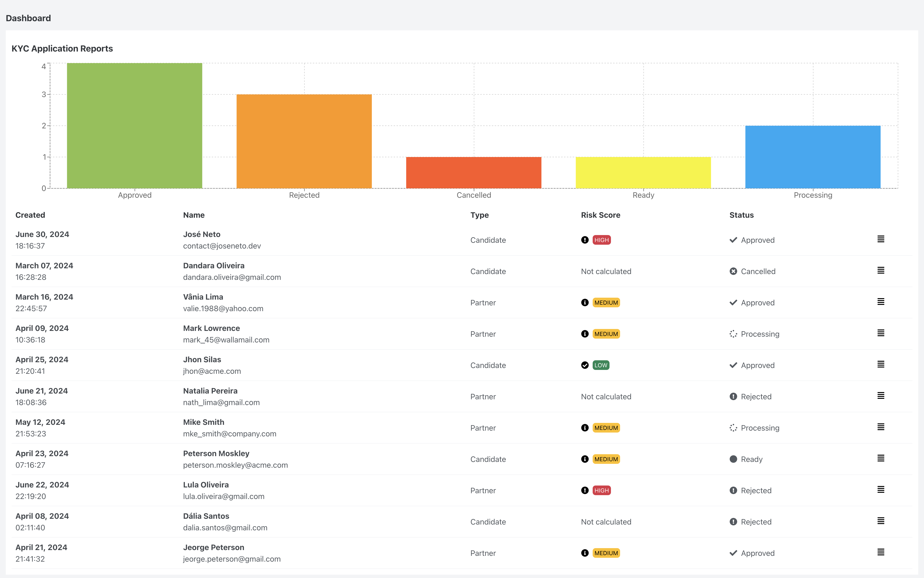Click email lula.oliveira@gmail.com

coord(223,497)
